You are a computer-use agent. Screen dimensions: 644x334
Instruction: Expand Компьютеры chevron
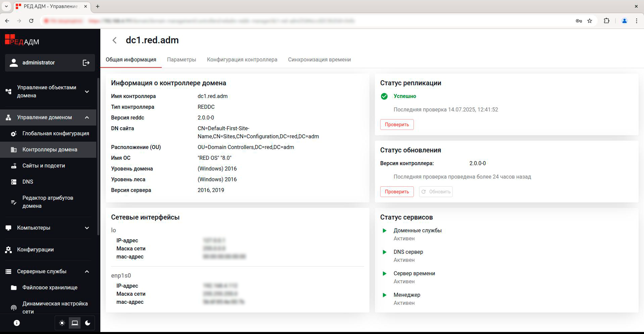[87, 228]
